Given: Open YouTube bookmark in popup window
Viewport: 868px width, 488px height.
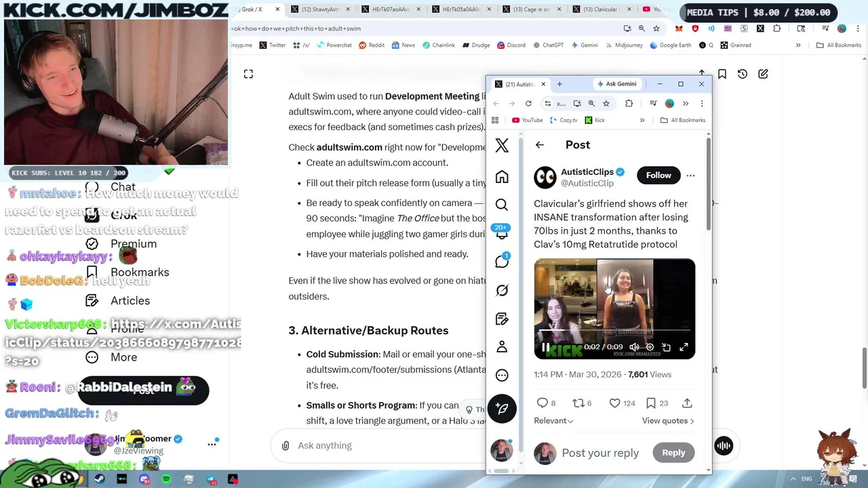Looking at the screenshot, I should click(x=528, y=120).
